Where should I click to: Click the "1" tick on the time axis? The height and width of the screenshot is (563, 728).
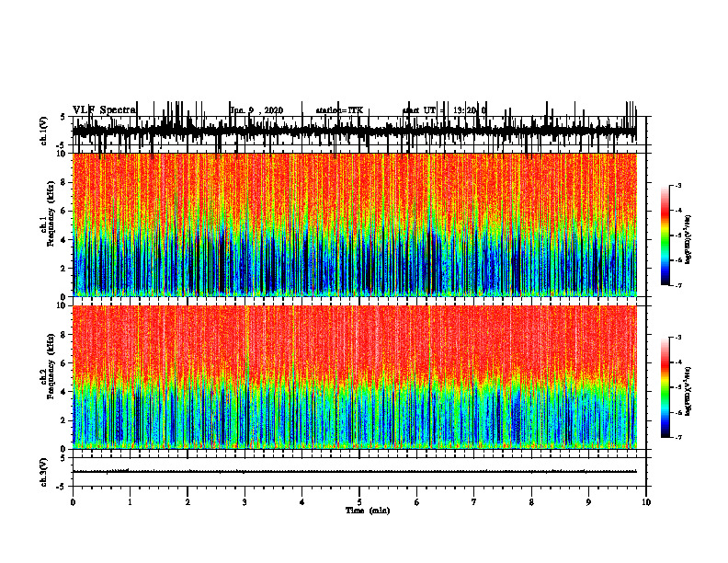[130, 502]
